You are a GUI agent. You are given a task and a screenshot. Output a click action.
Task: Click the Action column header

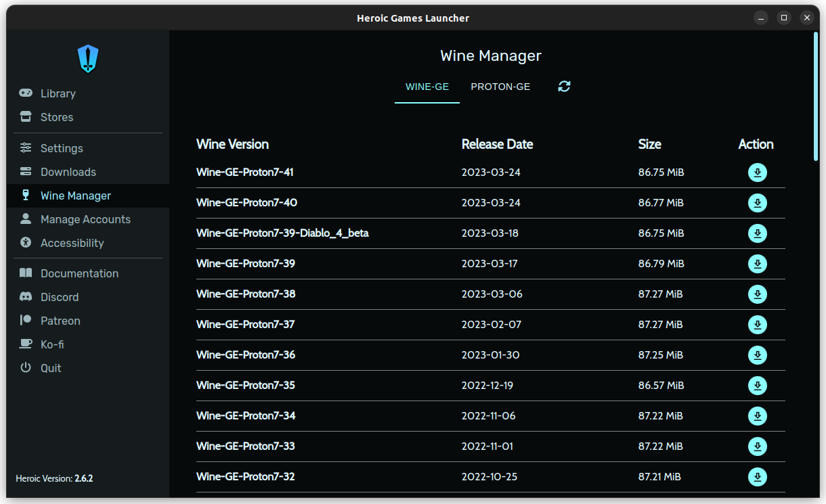pos(756,144)
